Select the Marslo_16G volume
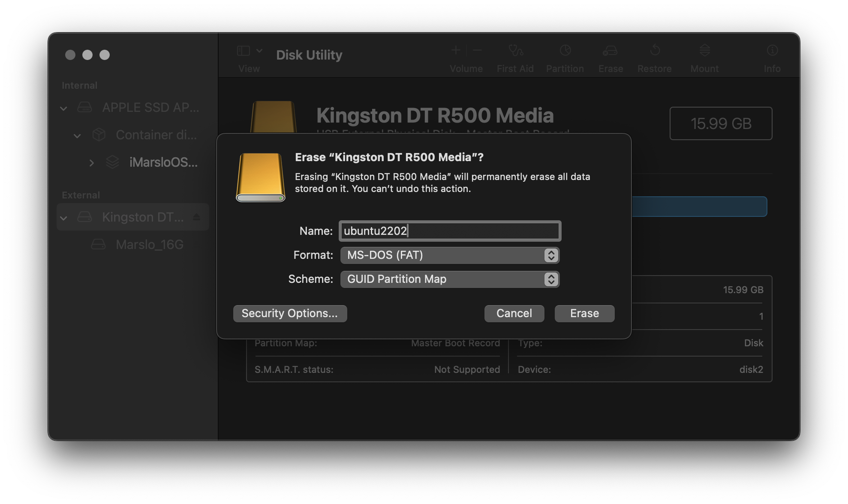Screen dimensions: 848x504 (x=133, y=245)
